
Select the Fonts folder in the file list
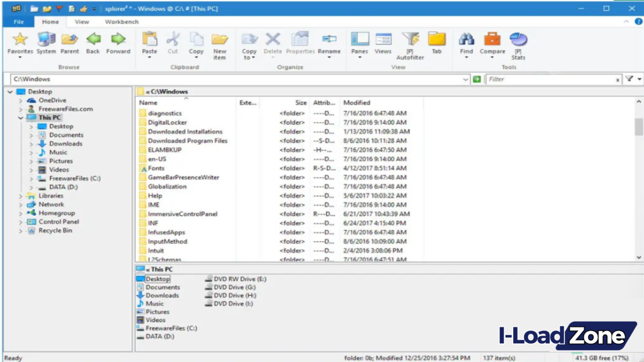(157, 168)
